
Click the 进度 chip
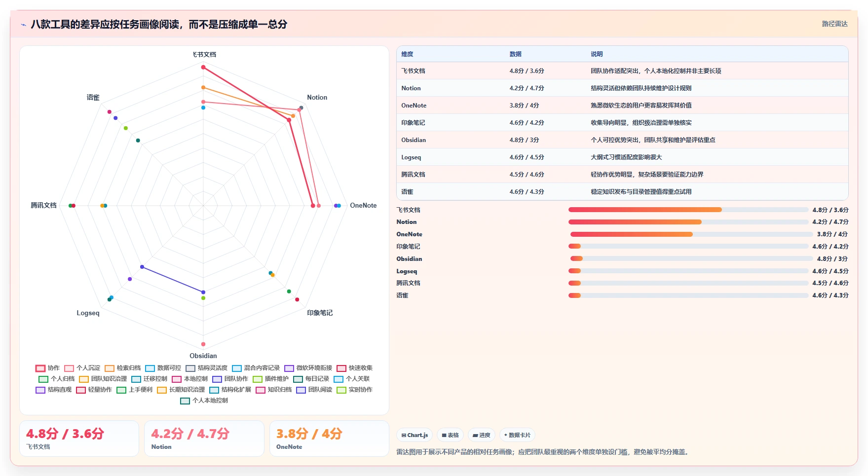(x=482, y=435)
